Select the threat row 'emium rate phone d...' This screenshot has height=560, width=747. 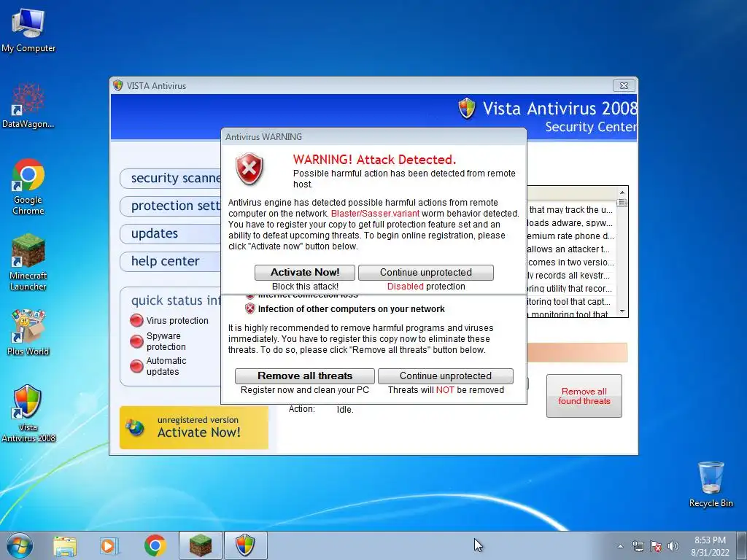click(x=572, y=236)
